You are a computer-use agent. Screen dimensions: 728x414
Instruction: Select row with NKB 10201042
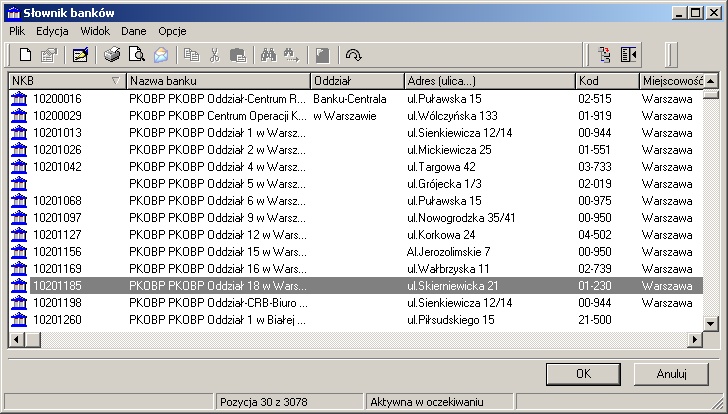355,167
